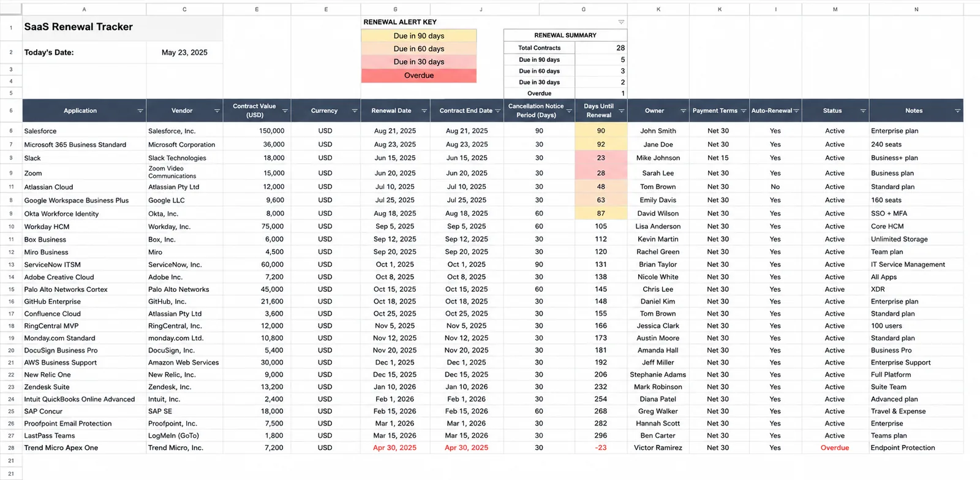Select the Auto-Renewal 'No' cell

point(775,187)
